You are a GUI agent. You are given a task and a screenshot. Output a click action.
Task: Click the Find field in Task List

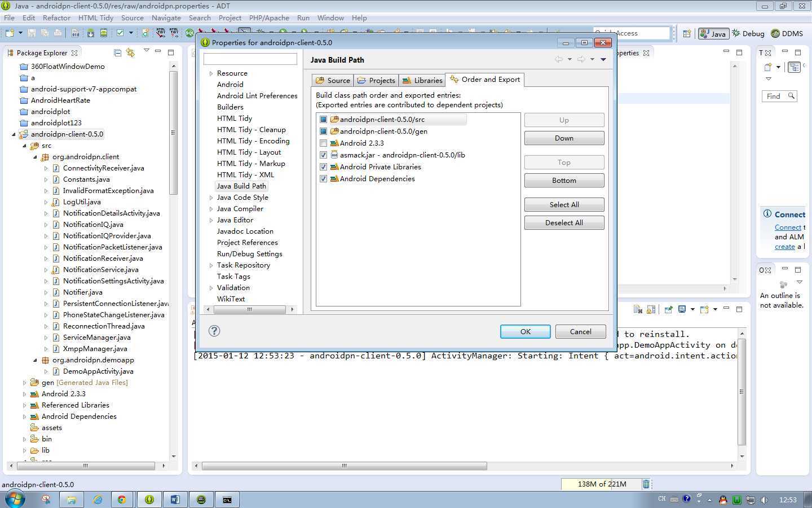click(779, 96)
